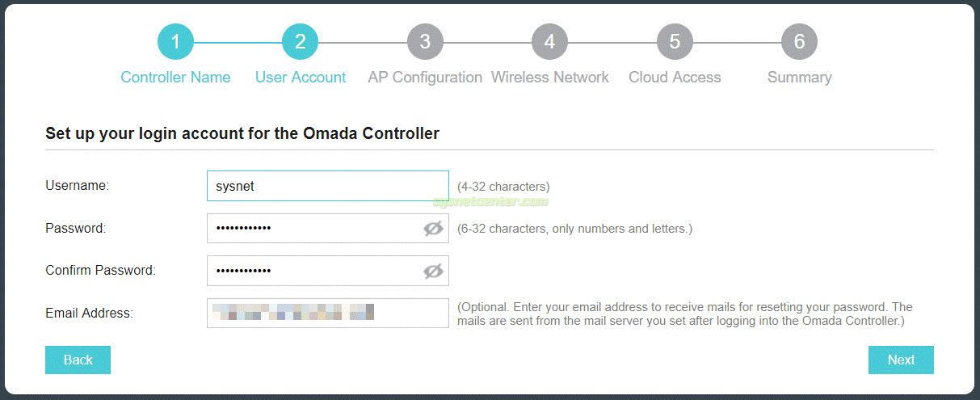Click the '6-32 characters, only numbers and letters' hint

(x=574, y=229)
